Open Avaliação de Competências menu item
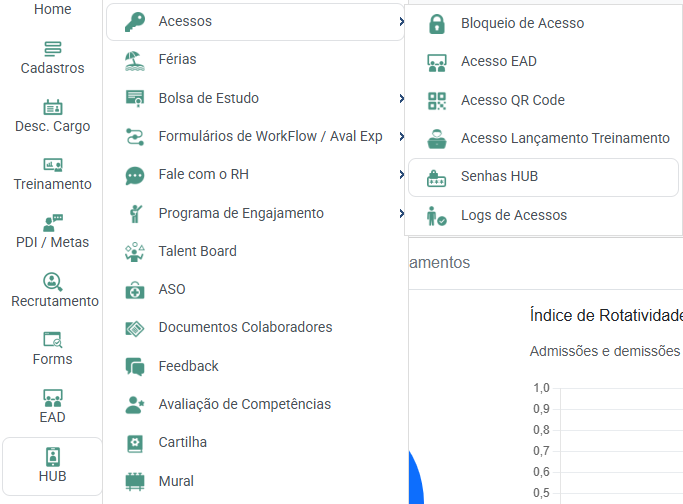Screen dimensions: 683x504 pyautogui.click(x=244, y=404)
